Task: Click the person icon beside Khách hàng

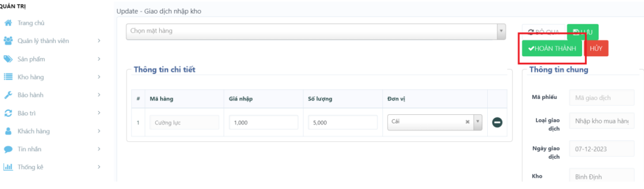Action: [8, 131]
